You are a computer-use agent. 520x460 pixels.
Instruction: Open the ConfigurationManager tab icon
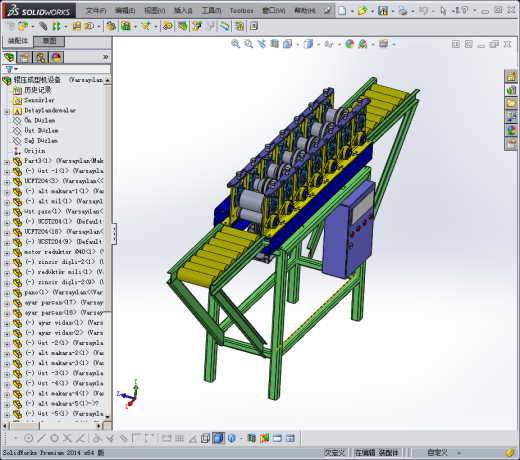pos(41,57)
